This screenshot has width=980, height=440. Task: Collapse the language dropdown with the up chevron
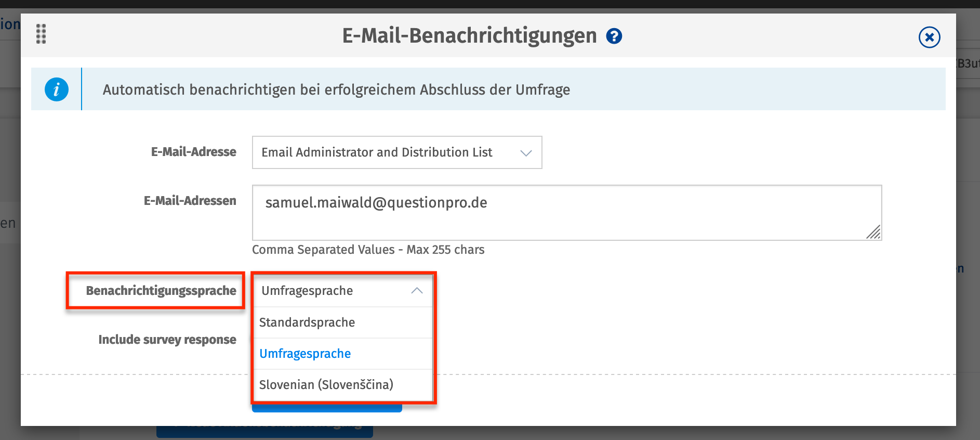417,291
